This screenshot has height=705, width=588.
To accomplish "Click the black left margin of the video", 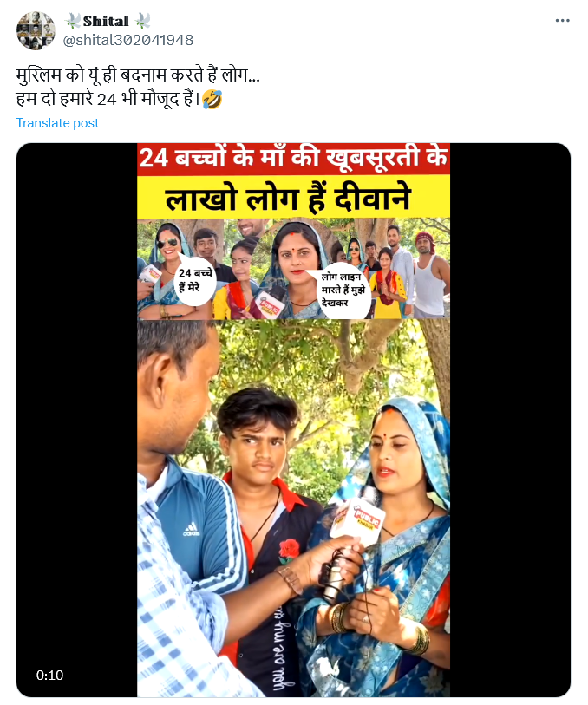I will pyautogui.click(x=77, y=421).
